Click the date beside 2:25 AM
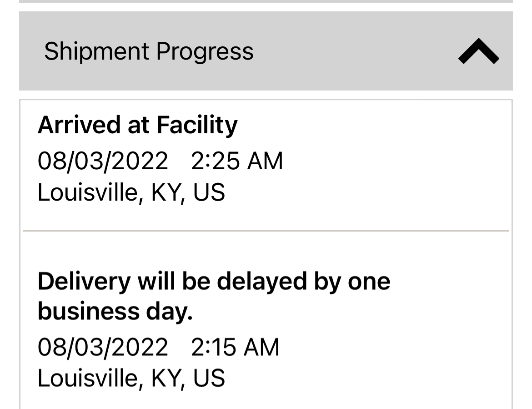The width and height of the screenshot is (532, 409). (x=103, y=161)
